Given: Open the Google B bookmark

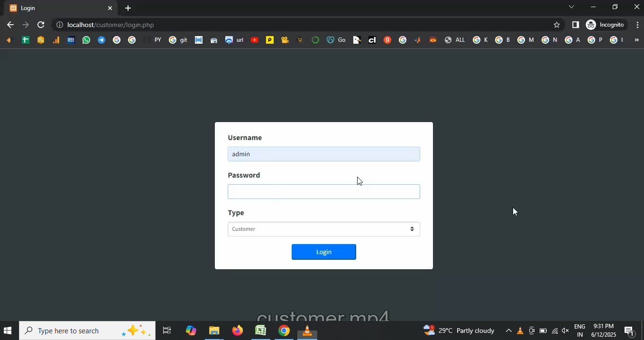Looking at the screenshot, I should [503, 40].
